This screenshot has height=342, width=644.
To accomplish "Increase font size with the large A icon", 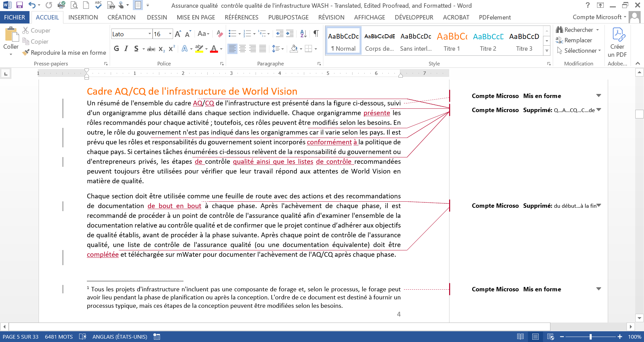I will (x=178, y=34).
